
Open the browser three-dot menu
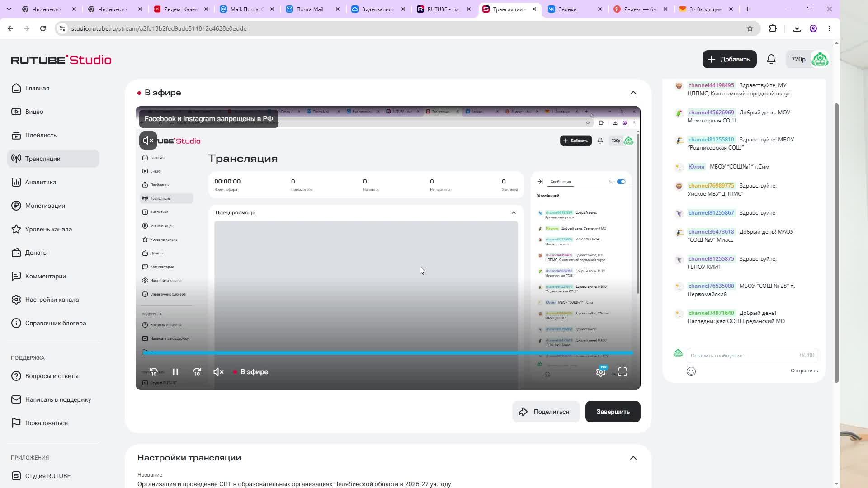[830, 28]
